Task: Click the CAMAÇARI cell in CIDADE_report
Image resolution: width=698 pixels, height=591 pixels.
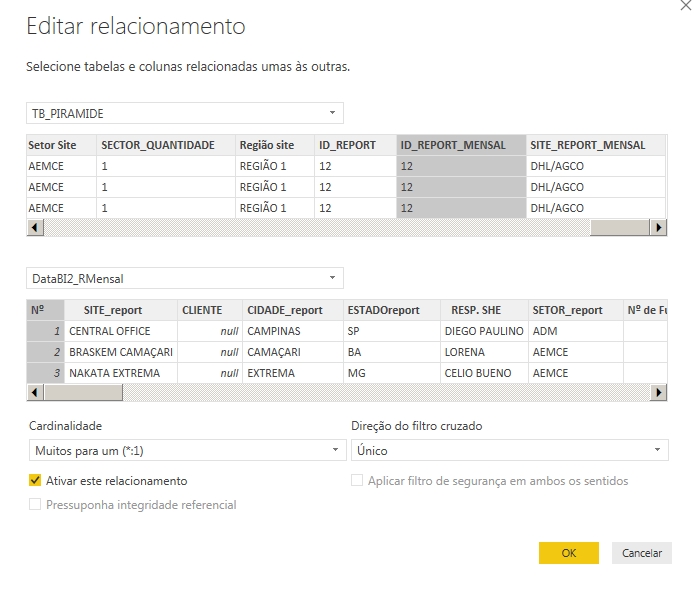Action: point(293,352)
